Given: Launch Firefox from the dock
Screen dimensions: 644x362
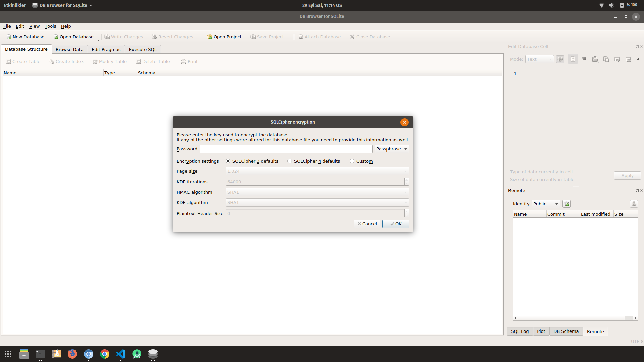Looking at the screenshot, I should tap(72, 354).
